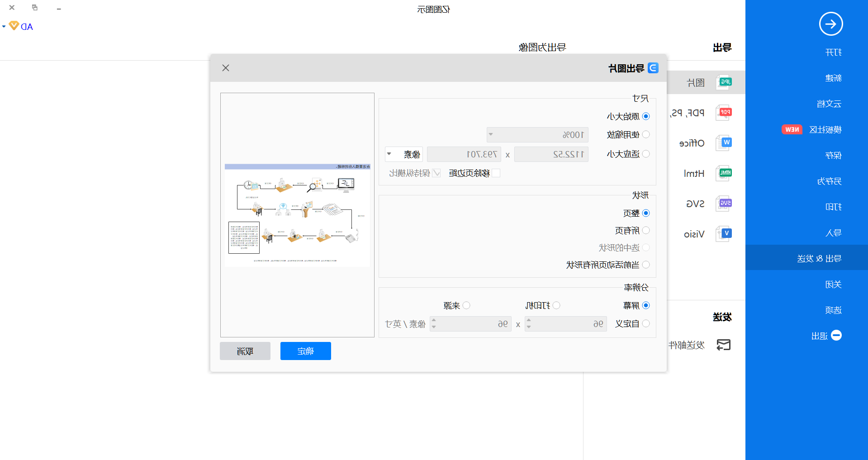Open the 100% zoom dropdown

pos(537,135)
